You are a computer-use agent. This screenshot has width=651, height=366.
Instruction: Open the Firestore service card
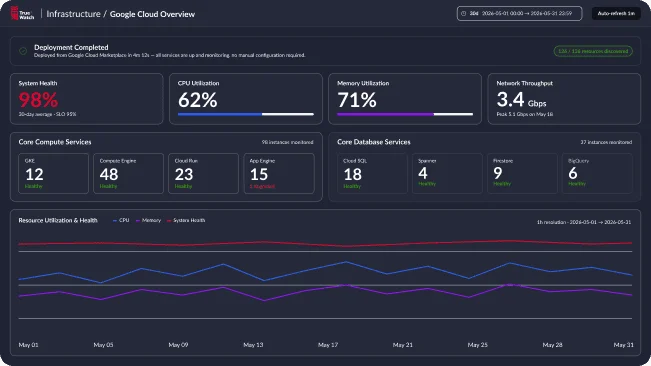pos(522,173)
